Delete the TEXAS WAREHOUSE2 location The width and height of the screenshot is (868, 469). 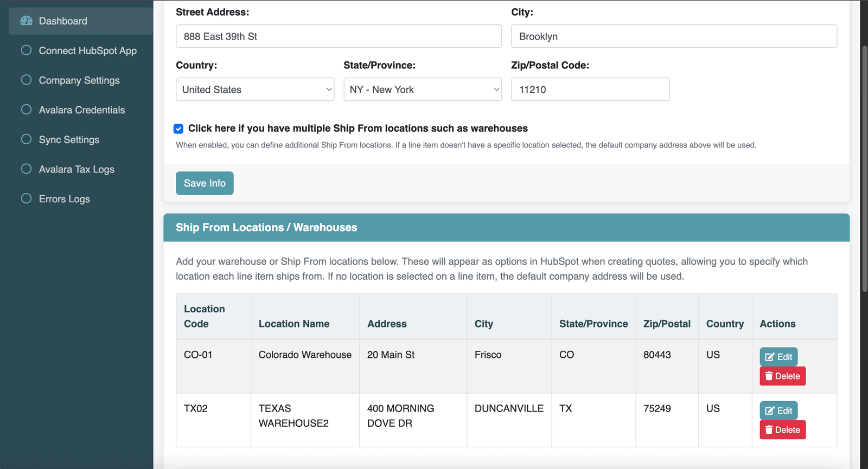point(782,429)
